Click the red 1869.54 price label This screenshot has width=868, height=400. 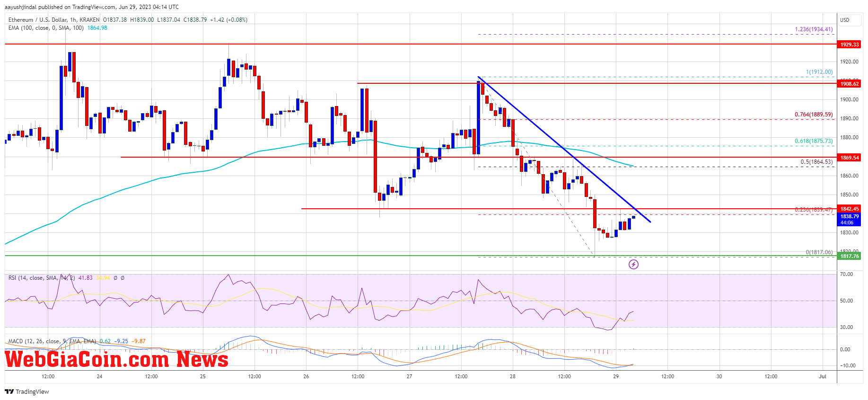pos(850,158)
